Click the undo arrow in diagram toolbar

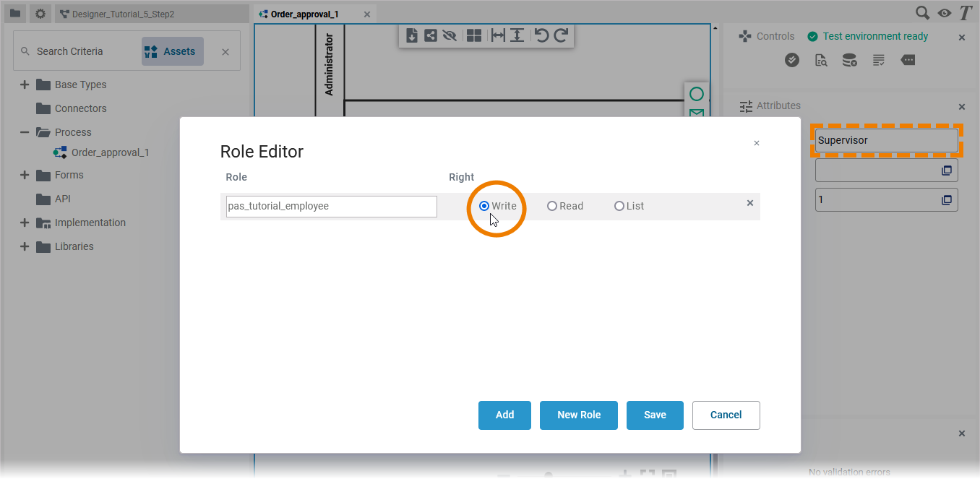[x=541, y=35]
